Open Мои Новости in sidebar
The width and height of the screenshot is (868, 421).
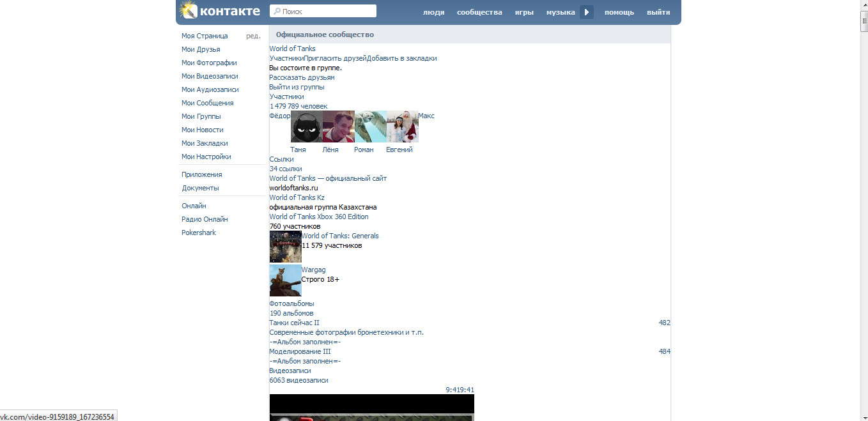click(x=203, y=130)
